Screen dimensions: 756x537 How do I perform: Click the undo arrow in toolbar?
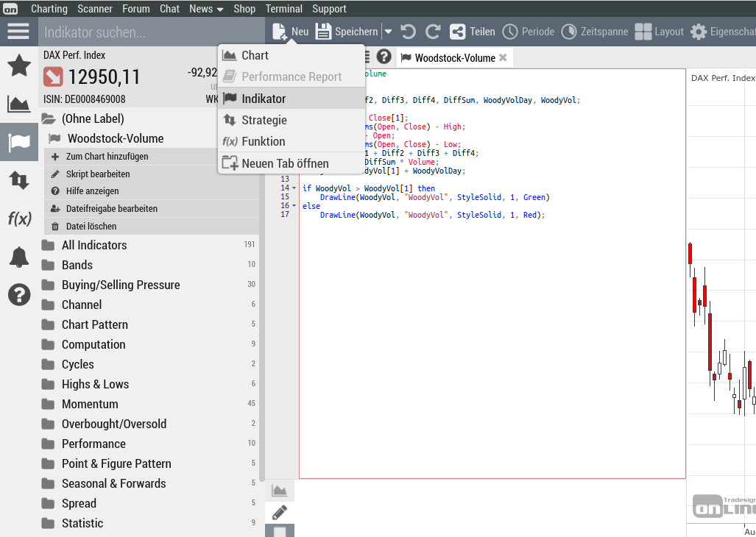tap(408, 32)
